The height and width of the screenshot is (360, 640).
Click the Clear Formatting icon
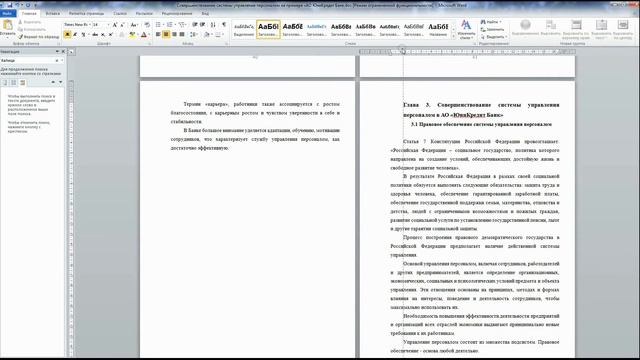pyautogui.click(x=147, y=25)
